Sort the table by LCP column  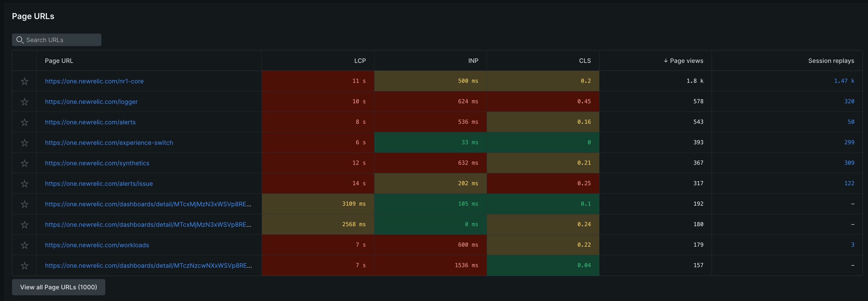coord(360,61)
